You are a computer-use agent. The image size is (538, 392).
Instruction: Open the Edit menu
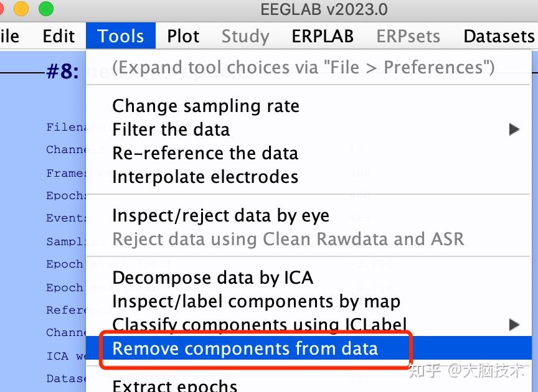coord(59,36)
